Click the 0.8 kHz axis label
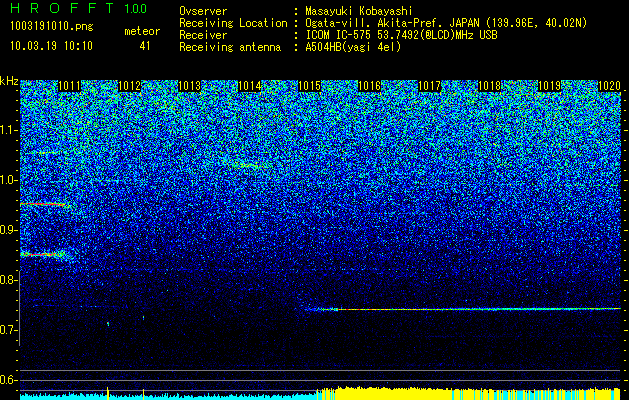 coord(8,280)
